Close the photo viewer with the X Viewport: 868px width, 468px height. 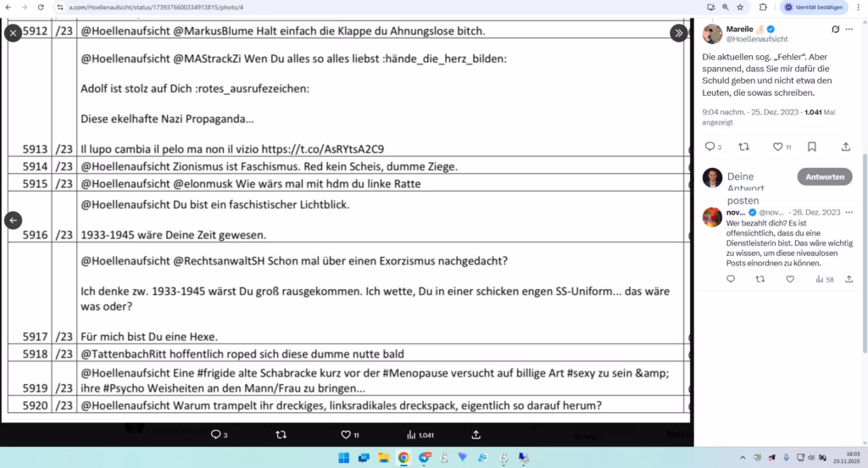tap(13, 33)
